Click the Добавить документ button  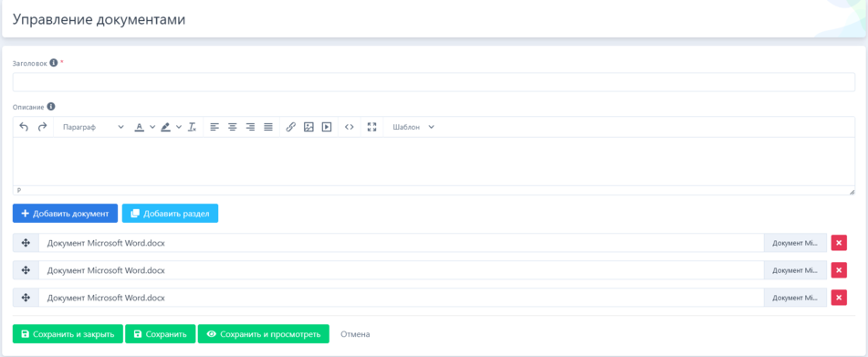point(66,214)
